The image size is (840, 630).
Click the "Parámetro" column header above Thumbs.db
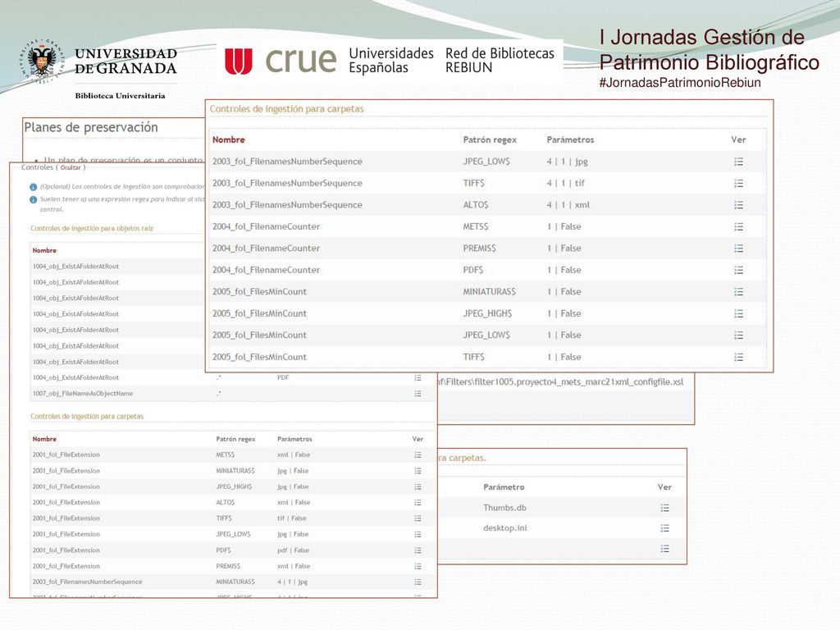[504, 487]
